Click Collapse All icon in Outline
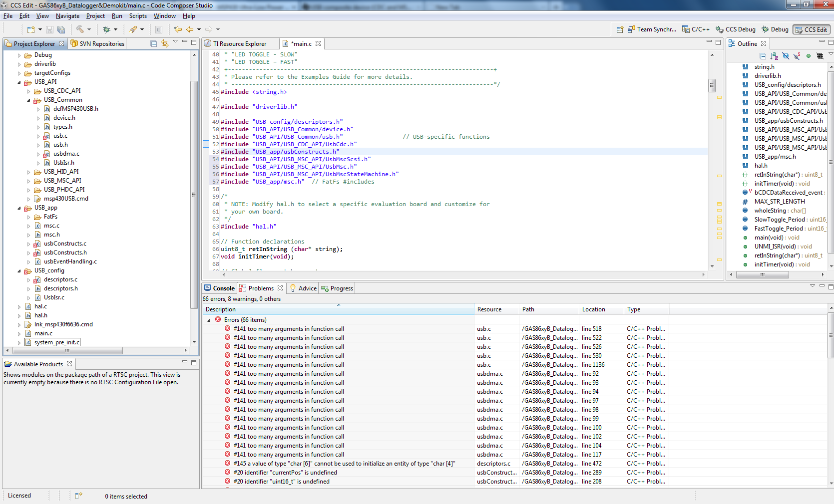This screenshot has height=504, width=834. 763,56
